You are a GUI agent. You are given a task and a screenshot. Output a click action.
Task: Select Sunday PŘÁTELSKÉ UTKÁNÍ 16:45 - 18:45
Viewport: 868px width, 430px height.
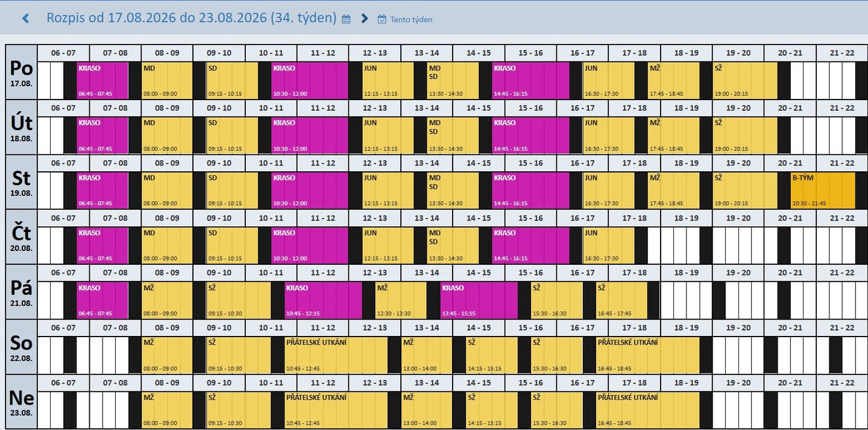pos(648,410)
